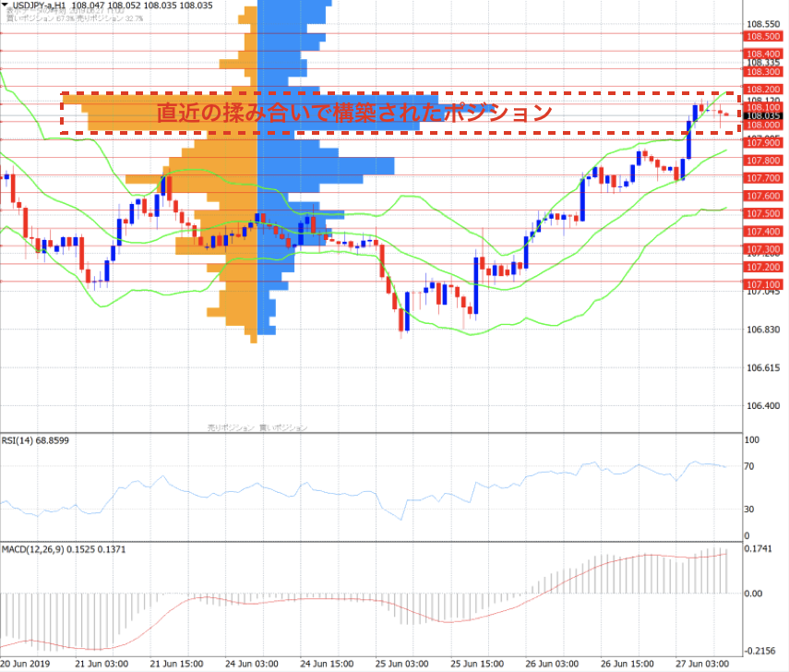
Task: Select the red 107.300 price level label
Action: (763, 249)
